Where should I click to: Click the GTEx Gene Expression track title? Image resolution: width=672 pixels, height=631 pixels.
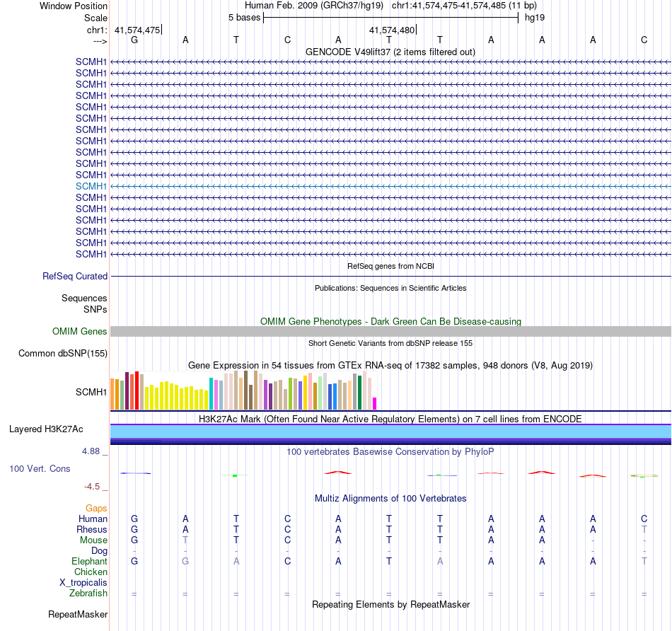(x=390, y=365)
